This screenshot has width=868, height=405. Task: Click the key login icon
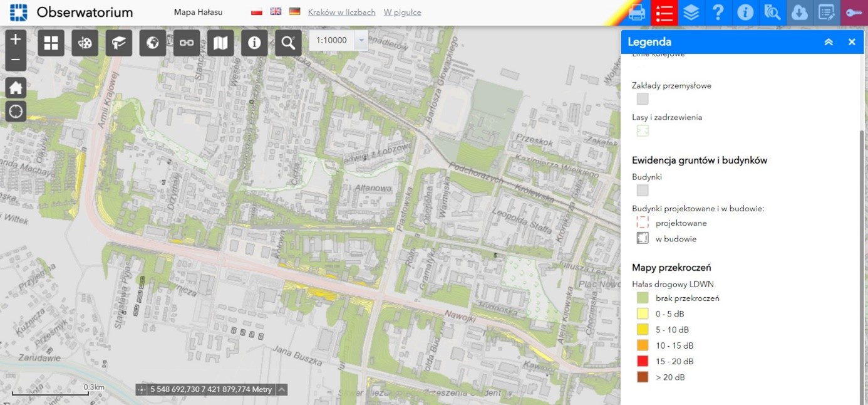tap(854, 13)
